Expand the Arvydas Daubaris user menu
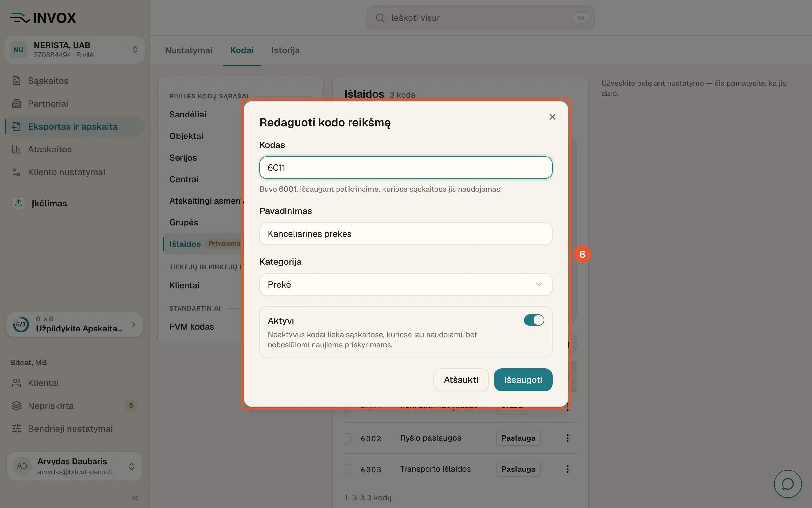 point(75,466)
